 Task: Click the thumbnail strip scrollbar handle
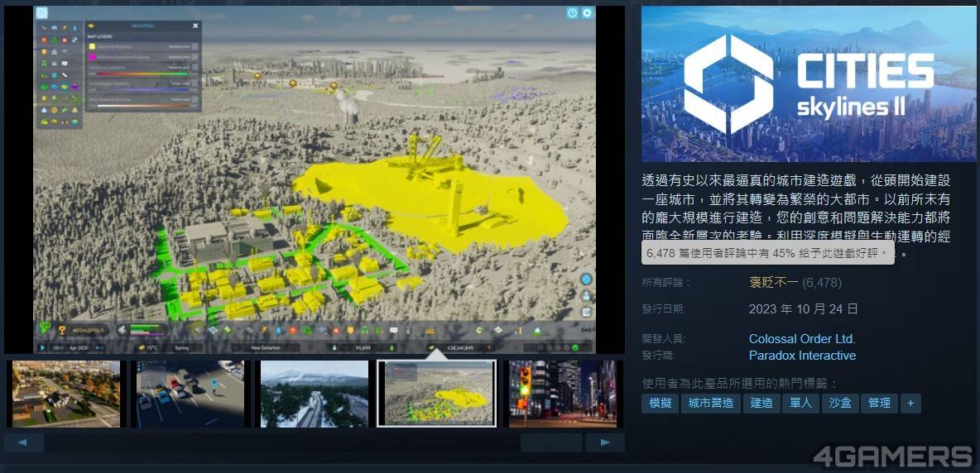coord(551,443)
